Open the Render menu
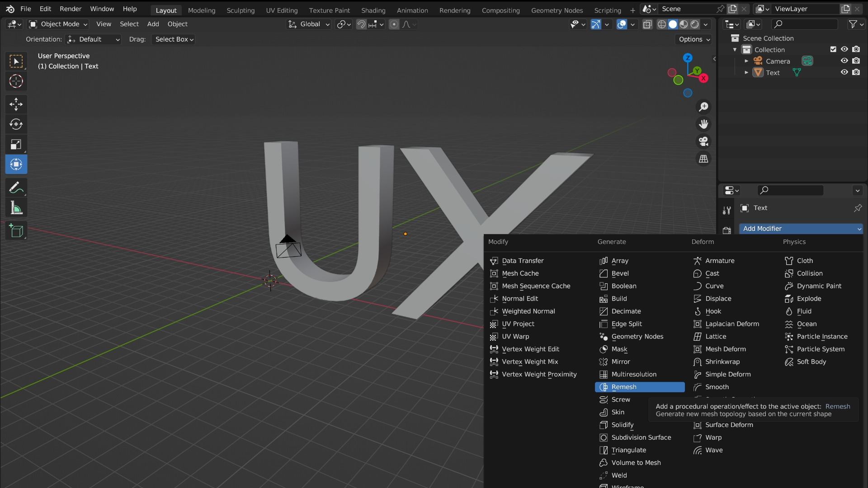Screen dimensions: 868x488 [70, 9]
